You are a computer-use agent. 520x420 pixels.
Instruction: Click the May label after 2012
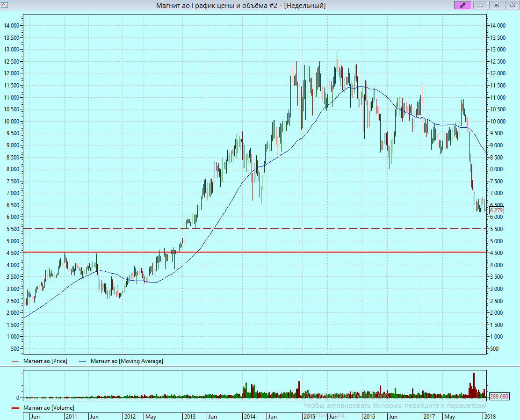pos(151,417)
